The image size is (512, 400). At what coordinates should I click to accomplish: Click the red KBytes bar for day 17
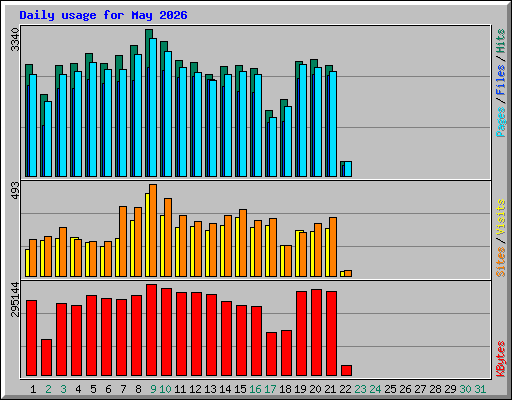coord(272,354)
